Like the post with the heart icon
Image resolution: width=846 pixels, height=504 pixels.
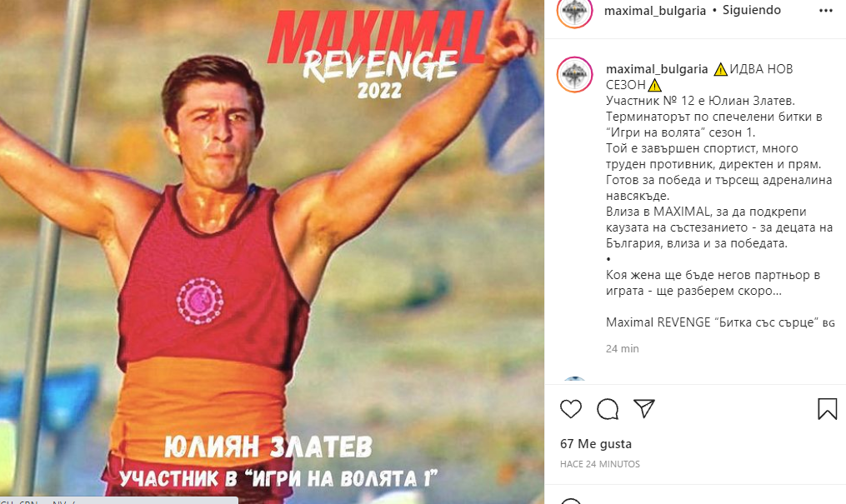click(x=570, y=409)
